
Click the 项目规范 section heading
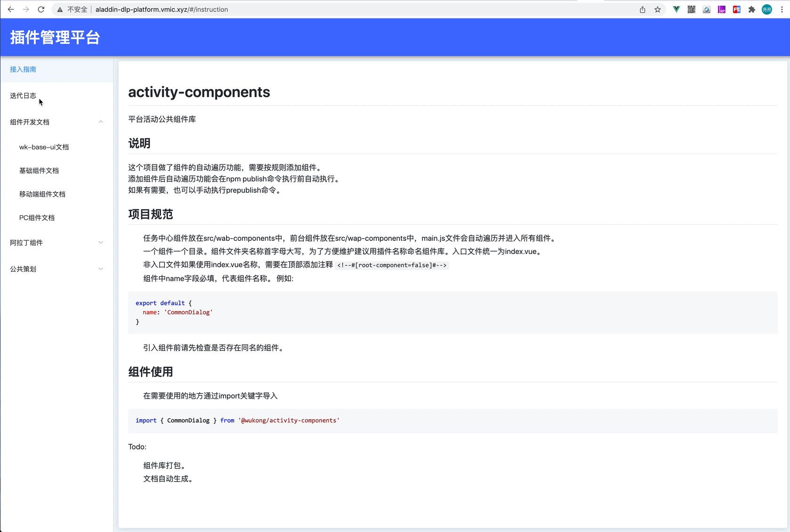[151, 214]
